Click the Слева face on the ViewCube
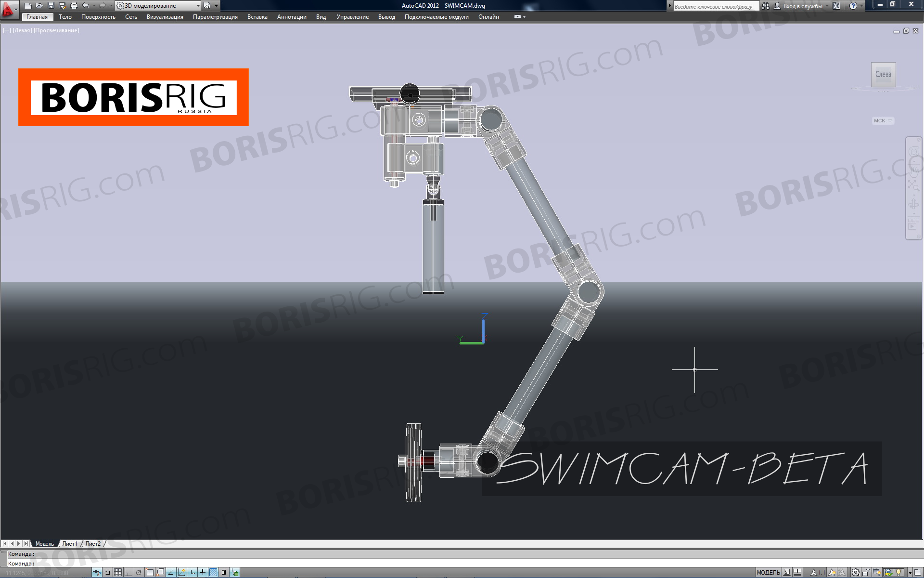 [883, 74]
